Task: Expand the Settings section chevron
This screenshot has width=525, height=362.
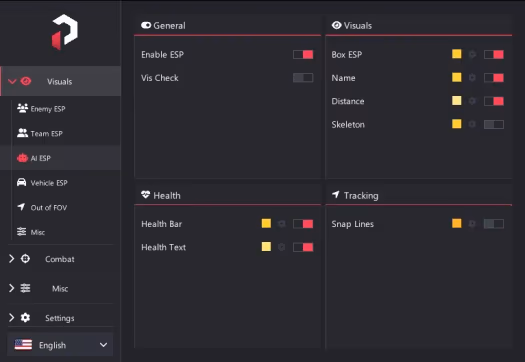Action: pyautogui.click(x=11, y=317)
